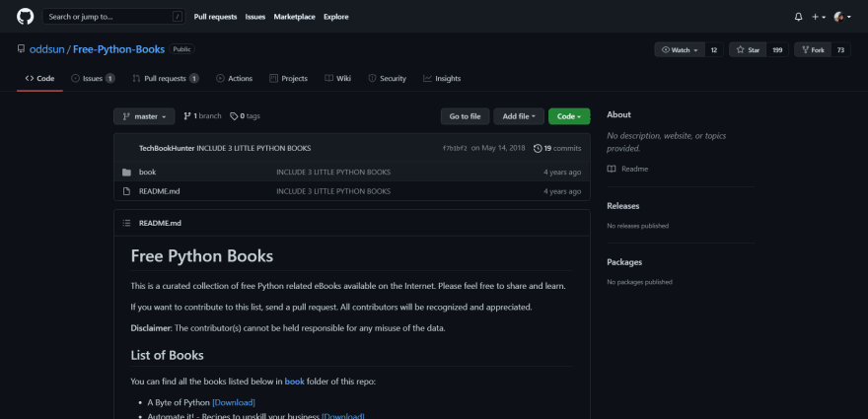Click the watchers count 12

point(714,50)
